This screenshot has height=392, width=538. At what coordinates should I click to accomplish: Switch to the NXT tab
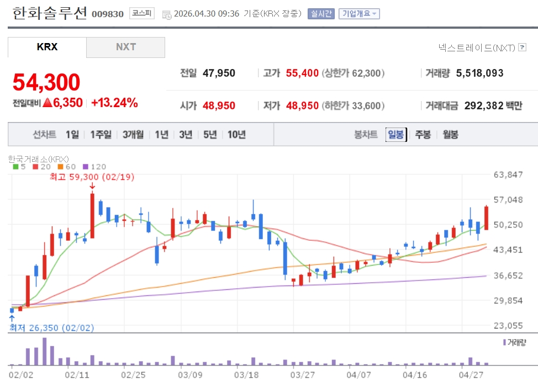tap(126, 47)
